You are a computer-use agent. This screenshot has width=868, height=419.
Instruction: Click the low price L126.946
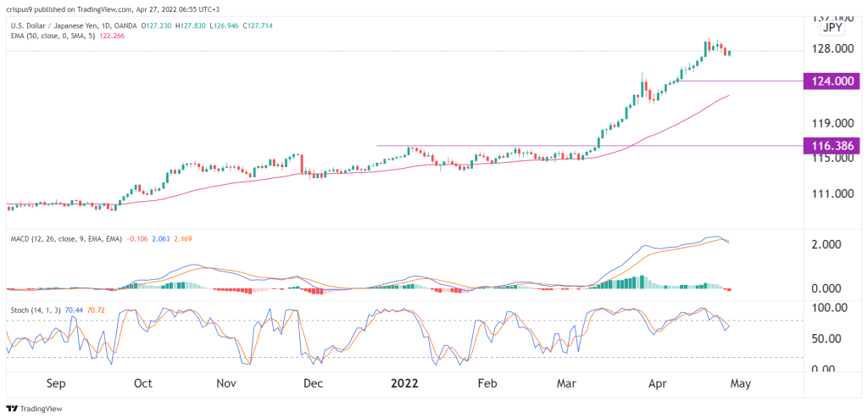pyautogui.click(x=224, y=25)
